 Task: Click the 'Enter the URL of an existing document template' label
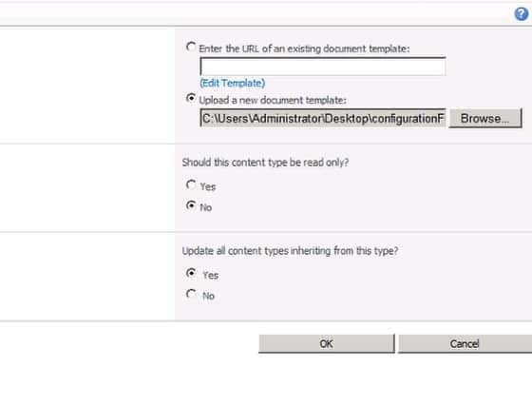click(x=304, y=48)
